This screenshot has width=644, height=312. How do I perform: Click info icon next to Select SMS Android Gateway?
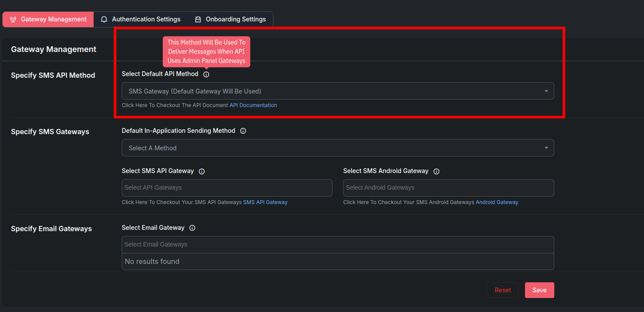[x=436, y=171]
